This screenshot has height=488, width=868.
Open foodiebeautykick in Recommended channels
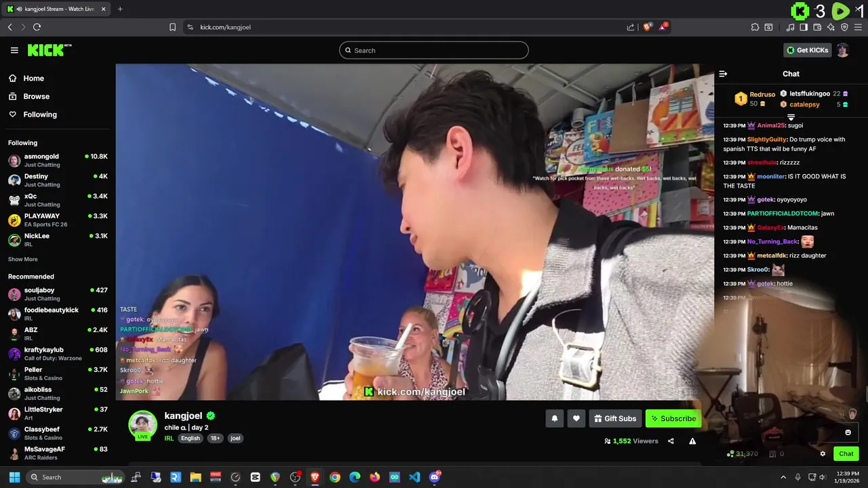tap(58, 314)
